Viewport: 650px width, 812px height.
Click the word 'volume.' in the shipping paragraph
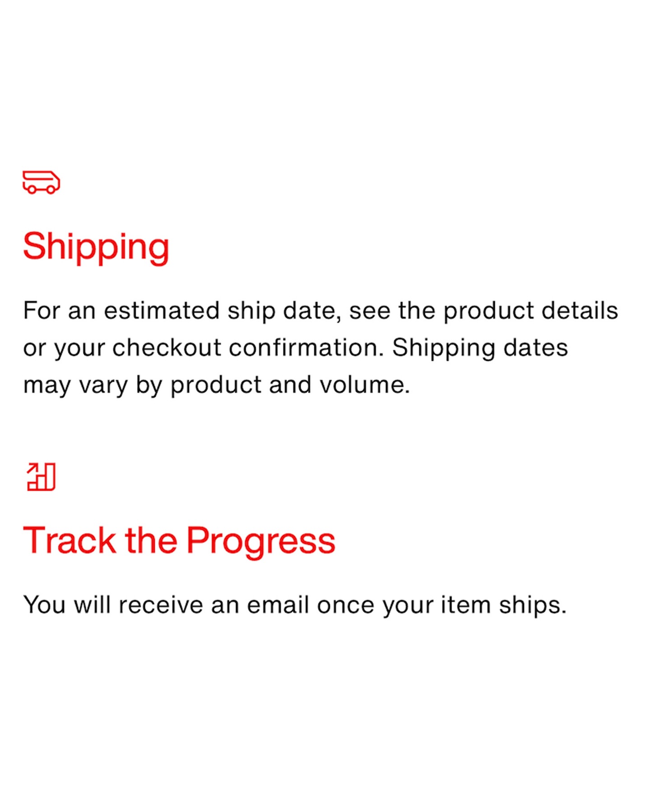click(365, 385)
